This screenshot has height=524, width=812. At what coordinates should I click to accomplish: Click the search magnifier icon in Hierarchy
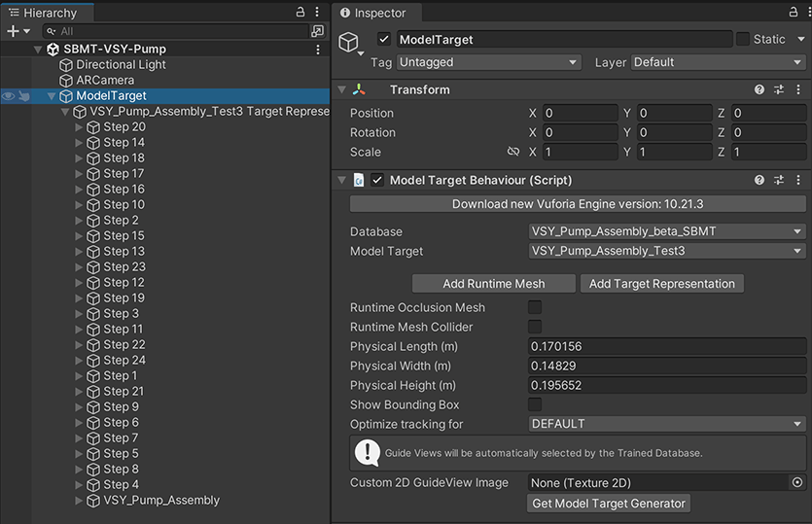(x=51, y=31)
